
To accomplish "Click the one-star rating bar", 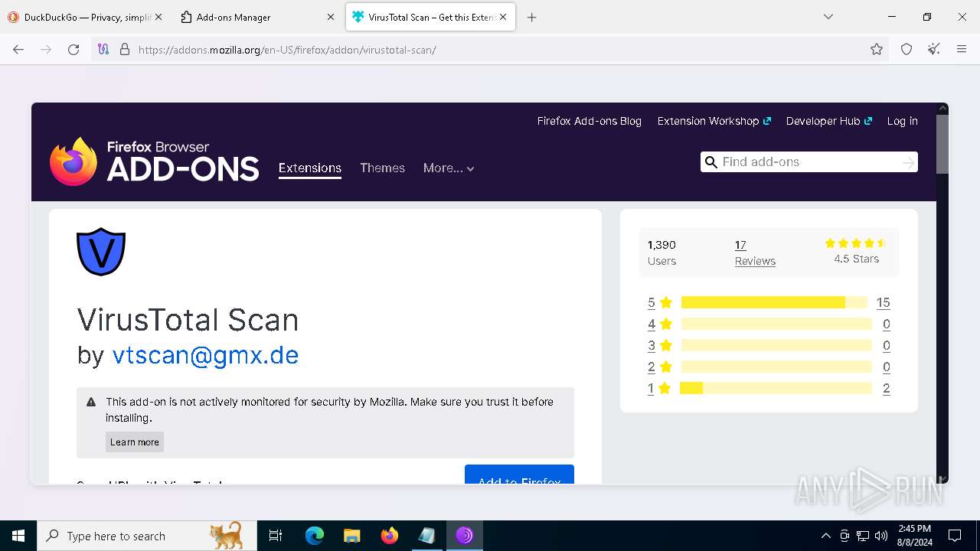I will click(776, 388).
